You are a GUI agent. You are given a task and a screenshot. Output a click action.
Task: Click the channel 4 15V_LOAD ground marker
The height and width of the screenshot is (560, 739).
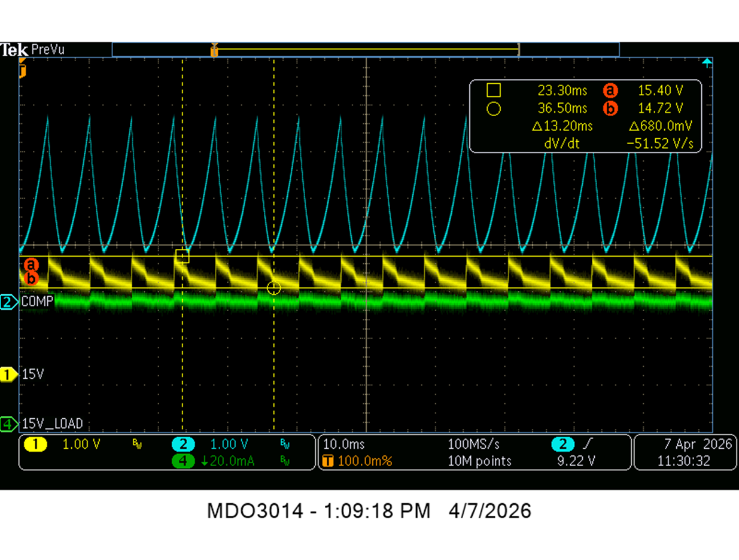pos(8,424)
